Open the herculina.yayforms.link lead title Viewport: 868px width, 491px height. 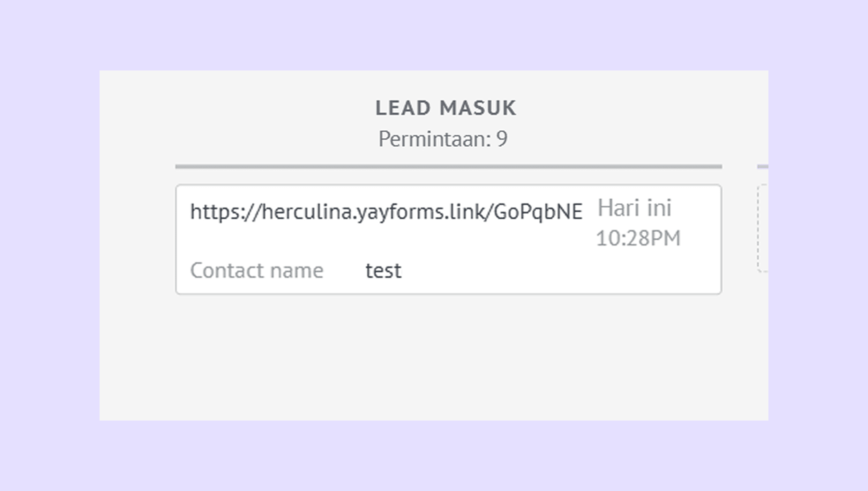point(386,212)
